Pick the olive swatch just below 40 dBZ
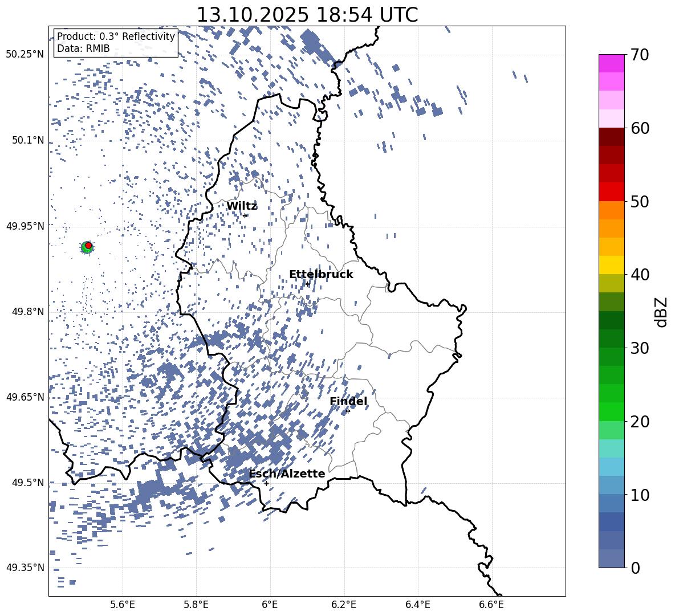Image resolution: width=675 pixels, height=616 pixels. coord(611,283)
